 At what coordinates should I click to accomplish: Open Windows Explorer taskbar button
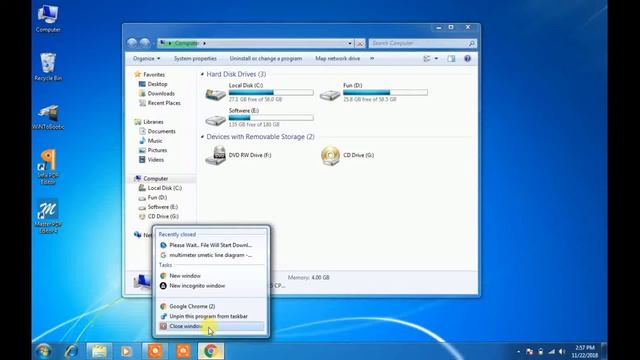click(x=99, y=351)
